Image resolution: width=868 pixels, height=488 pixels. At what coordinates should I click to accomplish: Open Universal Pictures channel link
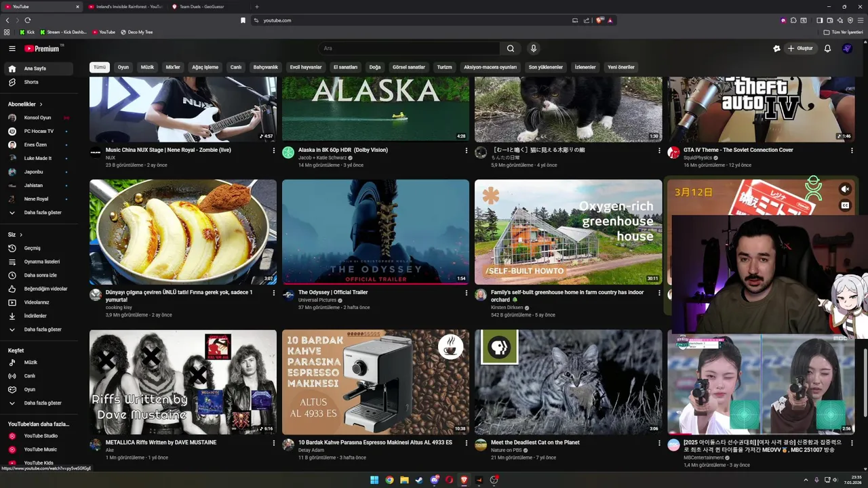pyautogui.click(x=317, y=300)
